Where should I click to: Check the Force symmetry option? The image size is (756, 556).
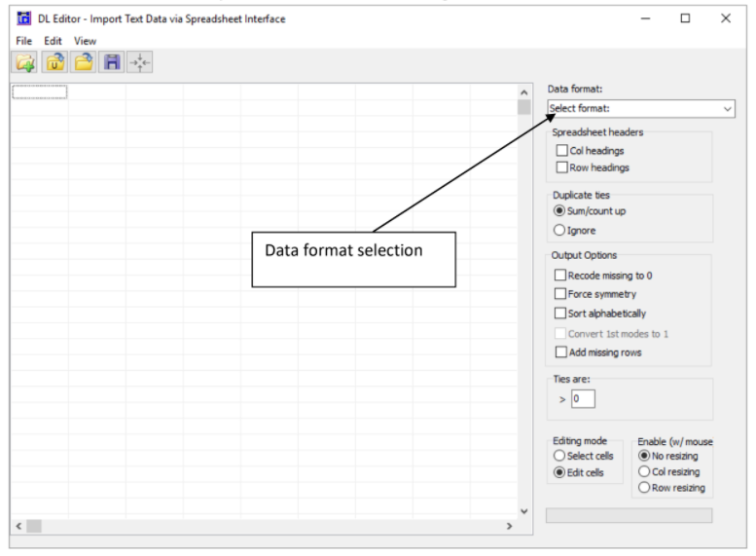[x=559, y=294]
